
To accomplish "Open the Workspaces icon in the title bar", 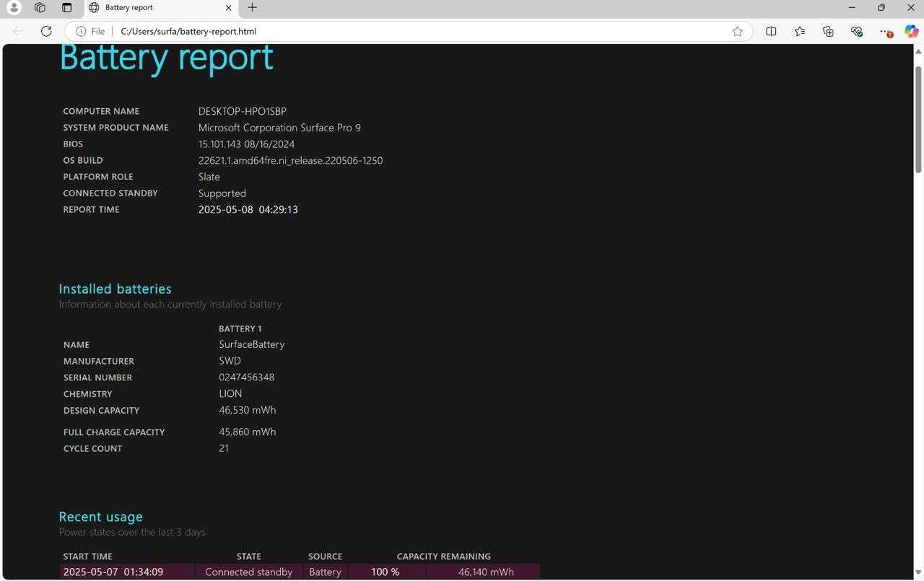I will [x=40, y=8].
